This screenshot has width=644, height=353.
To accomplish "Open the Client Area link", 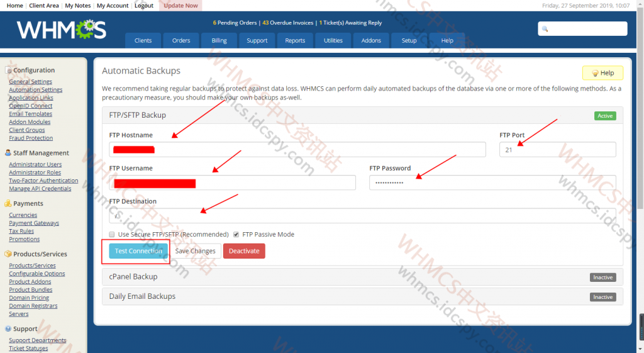I will 44,5.
